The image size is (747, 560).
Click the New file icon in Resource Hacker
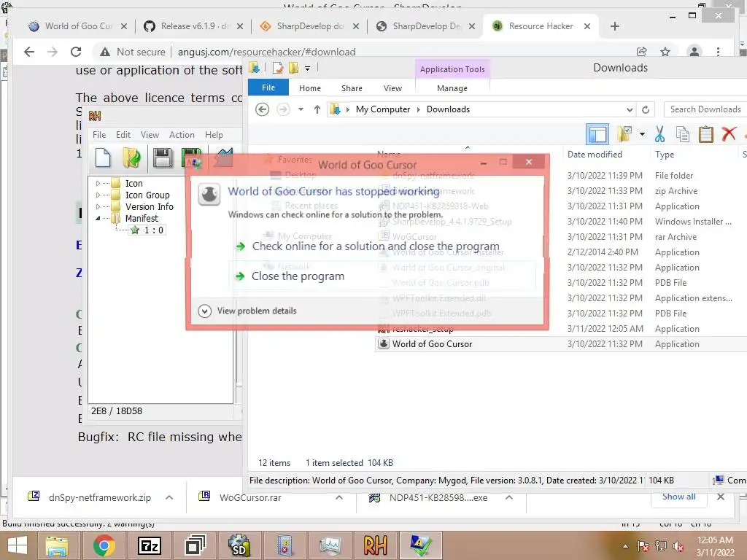point(103,157)
